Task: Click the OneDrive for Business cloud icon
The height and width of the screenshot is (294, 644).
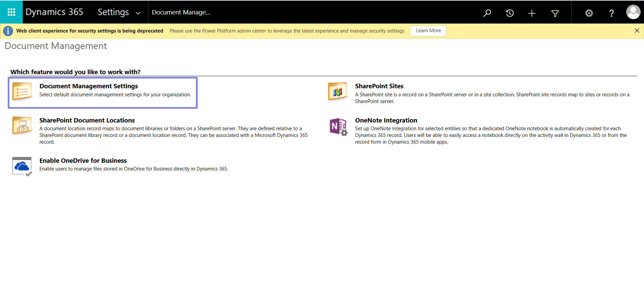Action: (22, 166)
